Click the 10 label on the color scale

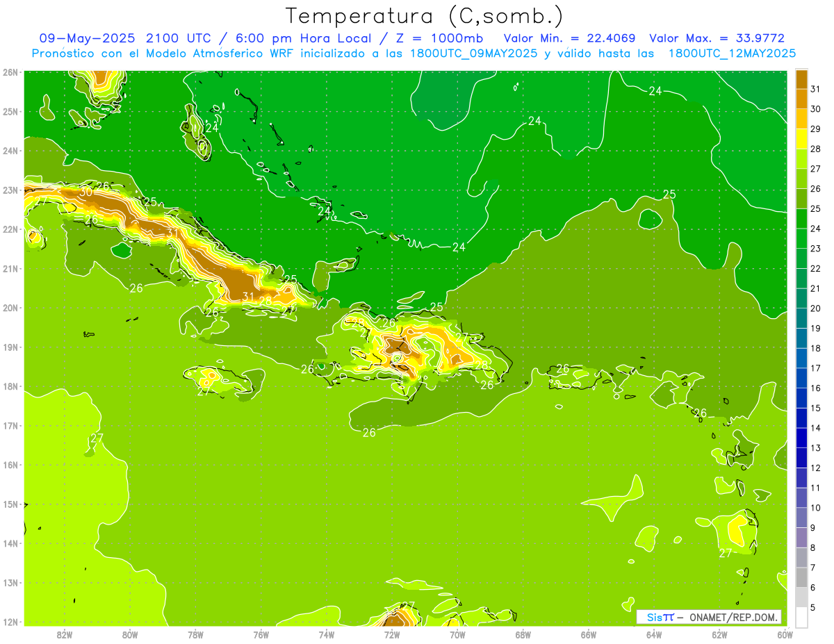(x=815, y=508)
